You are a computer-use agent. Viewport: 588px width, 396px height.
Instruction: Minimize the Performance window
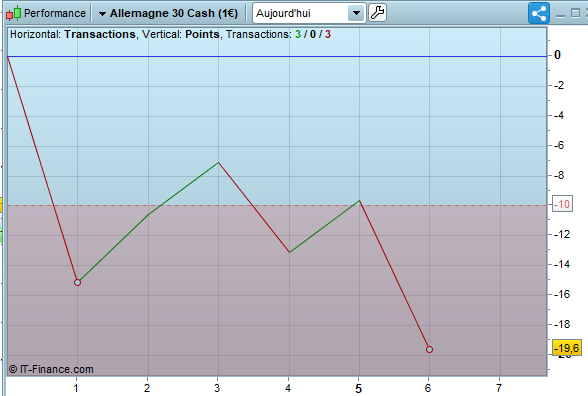pos(560,15)
